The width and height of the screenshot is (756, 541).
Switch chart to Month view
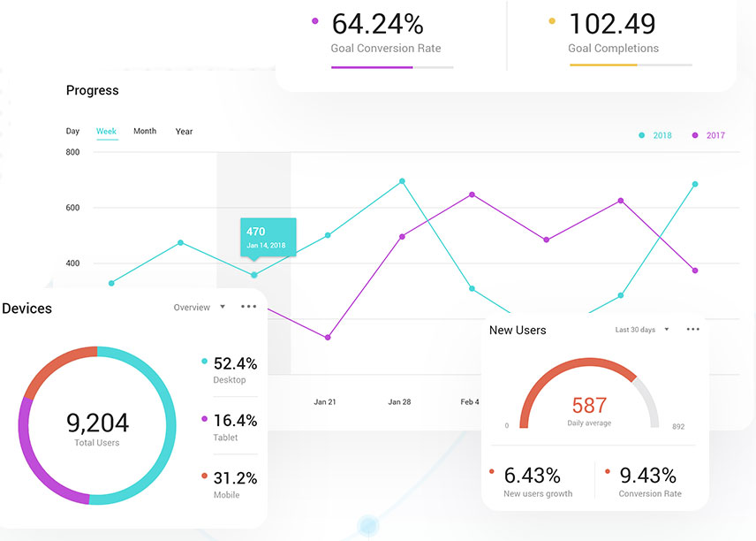tap(145, 131)
